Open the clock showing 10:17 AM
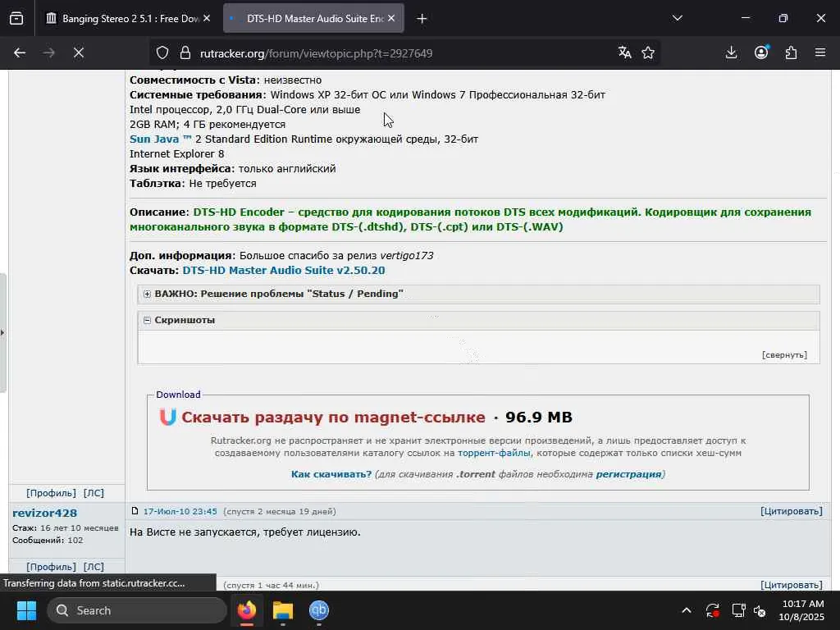 801,610
